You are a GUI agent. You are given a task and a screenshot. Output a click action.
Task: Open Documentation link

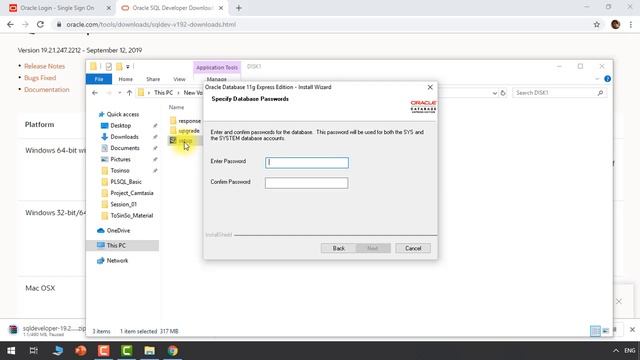tap(47, 90)
